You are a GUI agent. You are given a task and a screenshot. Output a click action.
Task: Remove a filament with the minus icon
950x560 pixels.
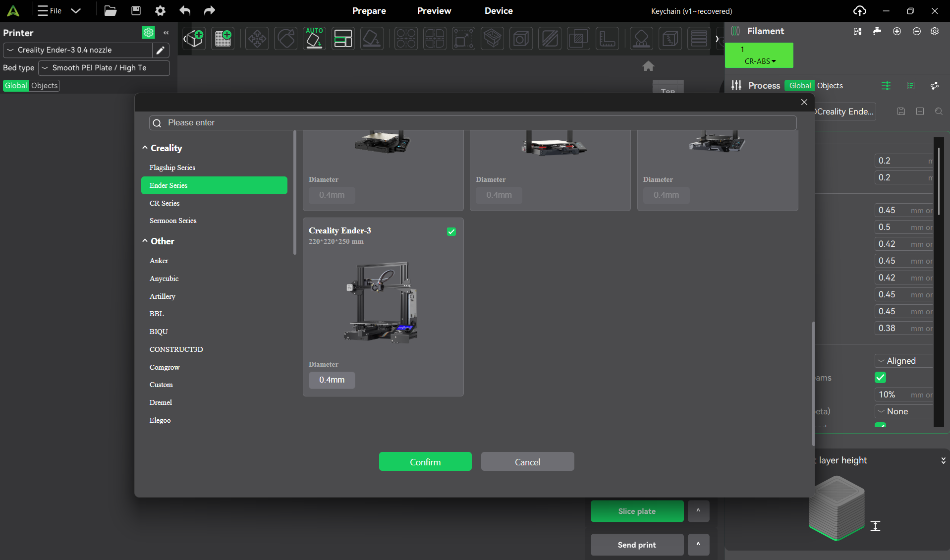tap(917, 31)
